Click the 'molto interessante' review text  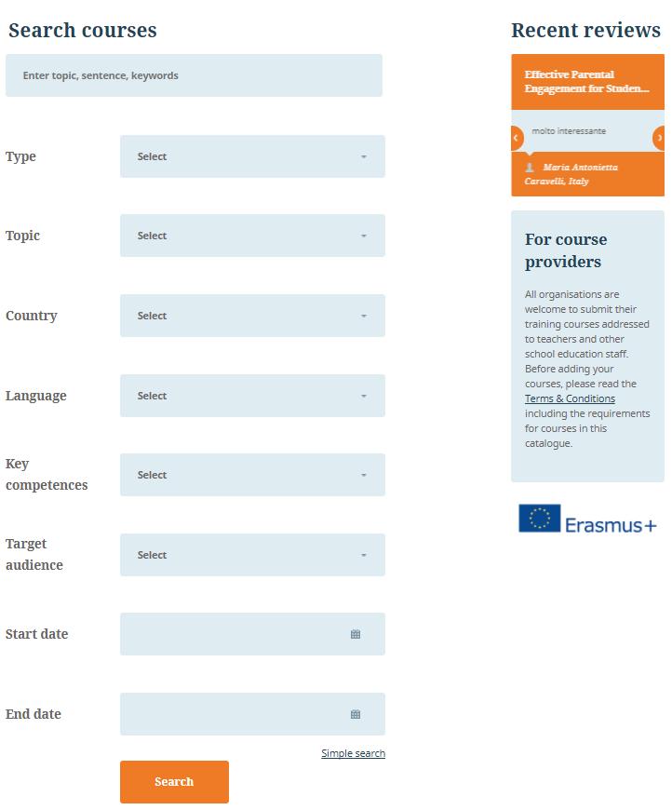tap(569, 131)
